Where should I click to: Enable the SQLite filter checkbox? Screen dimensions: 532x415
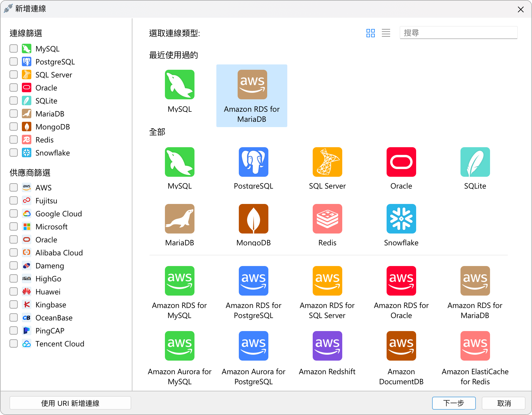[x=14, y=100]
